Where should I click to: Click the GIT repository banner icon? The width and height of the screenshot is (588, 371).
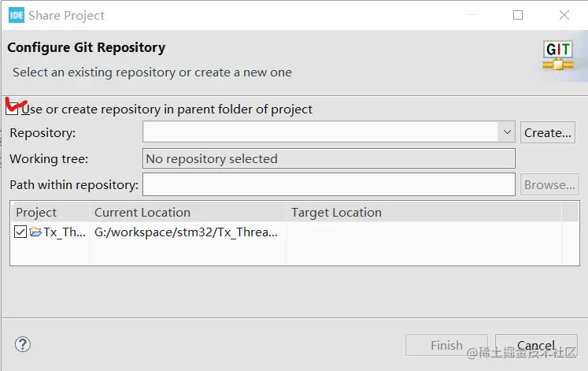point(557,55)
